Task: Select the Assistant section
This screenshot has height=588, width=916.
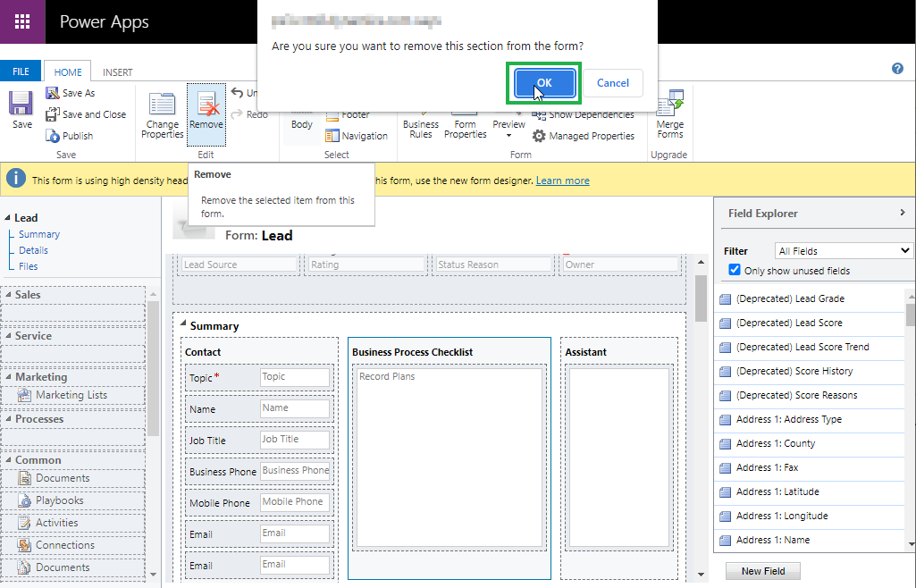Action: (619, 458)
